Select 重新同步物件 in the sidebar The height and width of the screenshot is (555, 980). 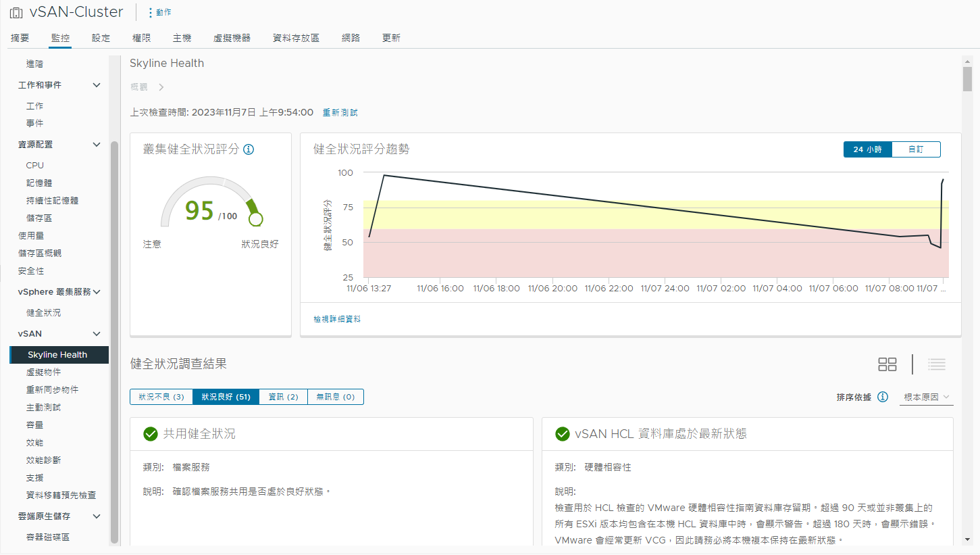coord(52,390)
